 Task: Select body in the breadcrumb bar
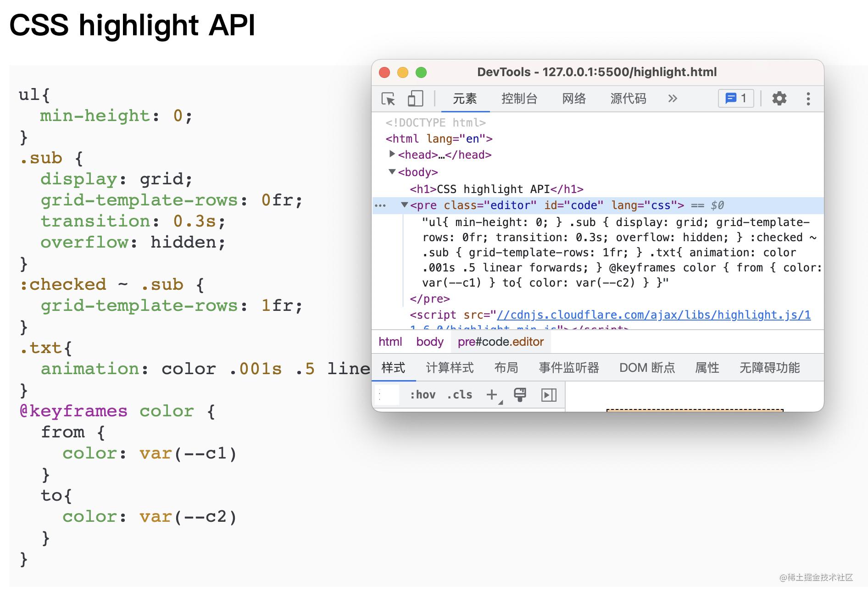[x=429, y=342]
